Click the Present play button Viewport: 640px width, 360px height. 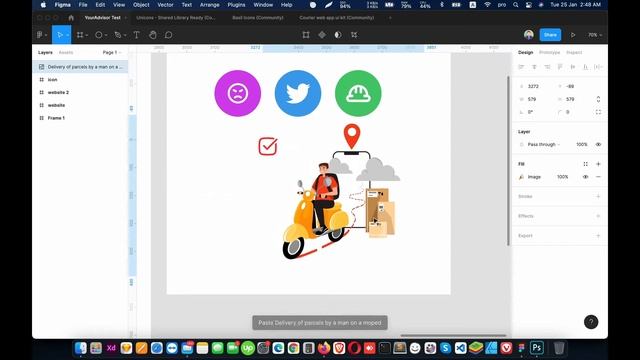point(573,35)
